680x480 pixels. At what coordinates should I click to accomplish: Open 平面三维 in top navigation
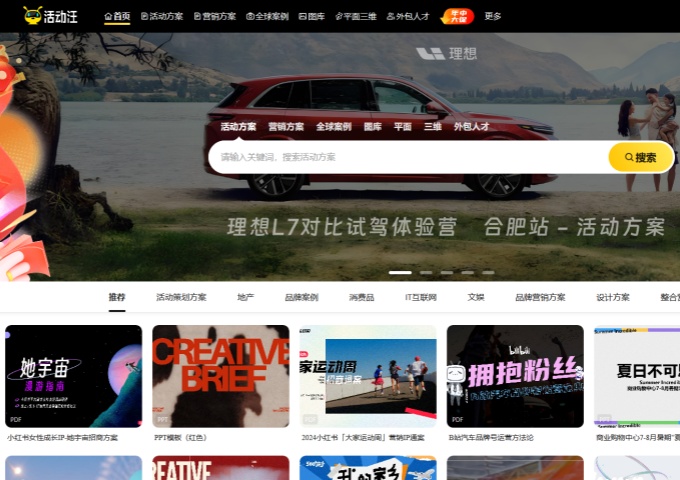click(x=356, y=16)
